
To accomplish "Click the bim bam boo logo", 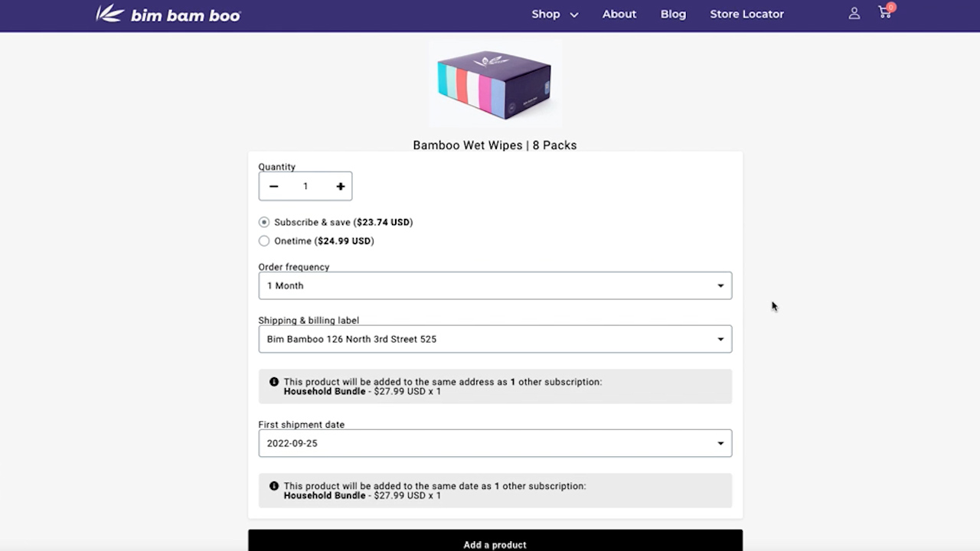I will coord(168,14).
